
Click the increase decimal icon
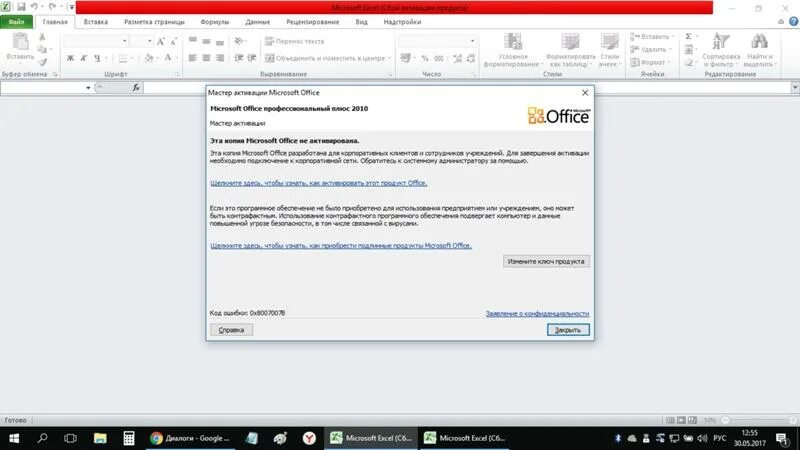coord(457,58)
